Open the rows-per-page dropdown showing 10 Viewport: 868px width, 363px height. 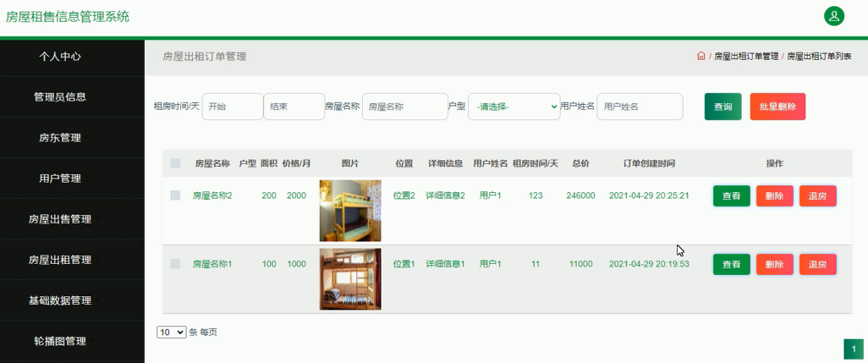point(172,332)
